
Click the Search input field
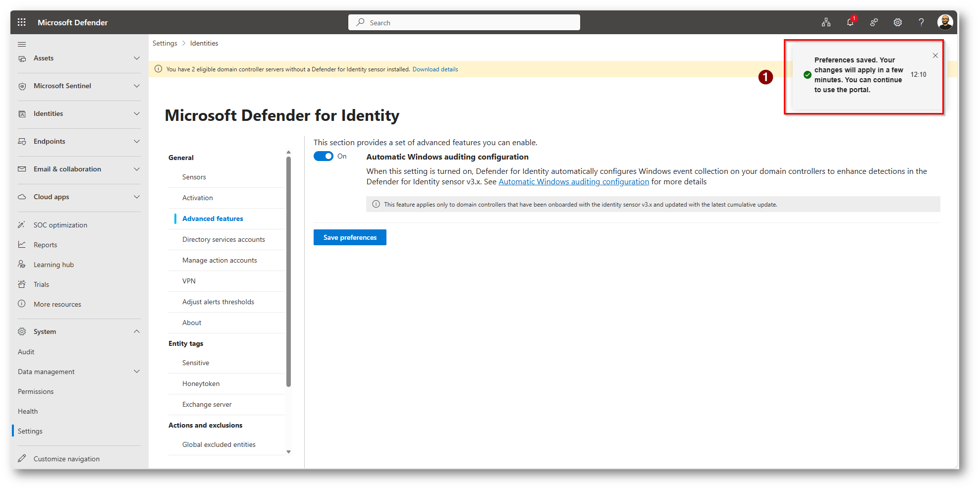pos(464,22)
